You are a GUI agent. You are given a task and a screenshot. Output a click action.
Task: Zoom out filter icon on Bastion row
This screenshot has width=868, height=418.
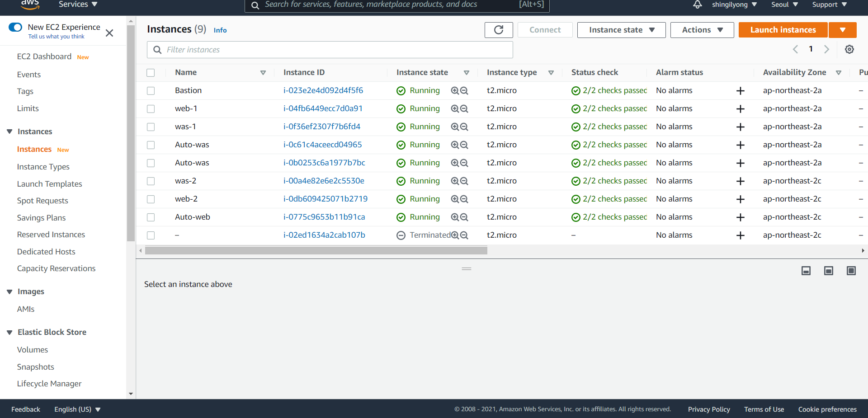tap(464, 90)
